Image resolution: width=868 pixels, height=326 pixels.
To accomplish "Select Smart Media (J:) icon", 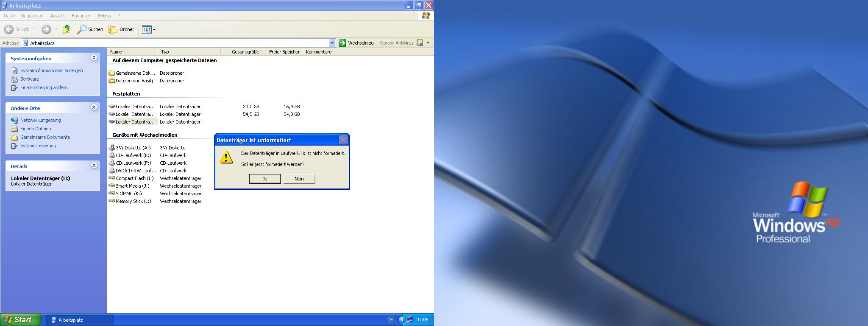I will click(112, 186).
